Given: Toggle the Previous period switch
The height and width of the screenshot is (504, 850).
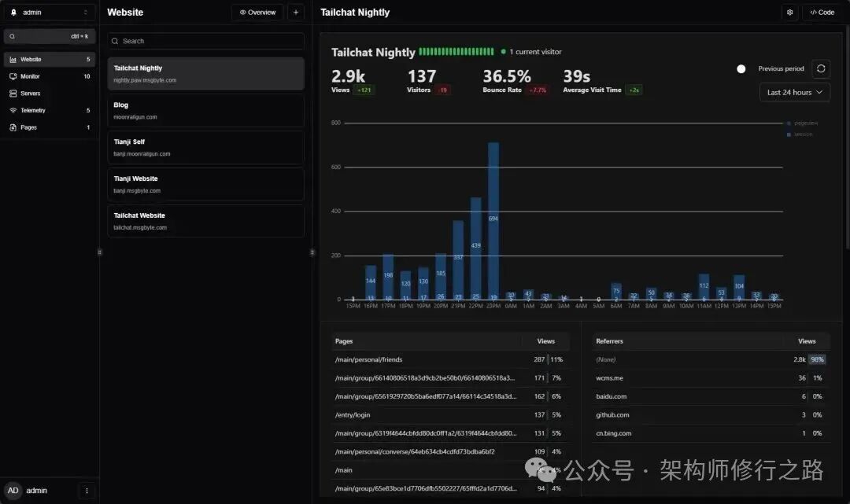Looking at the screenshot, I should point(741,68).
